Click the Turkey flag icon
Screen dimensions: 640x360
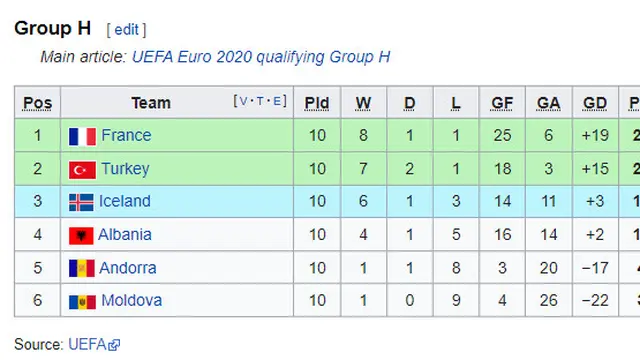click(82, 170)
